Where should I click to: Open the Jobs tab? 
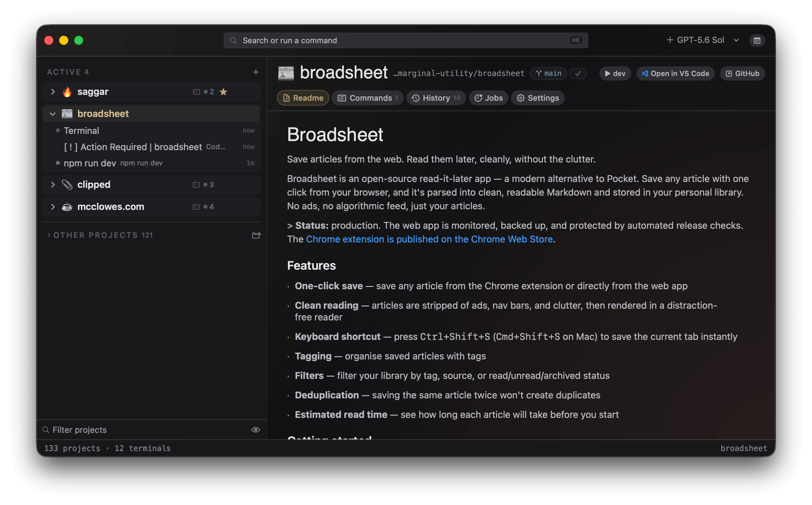click(488, 98)
